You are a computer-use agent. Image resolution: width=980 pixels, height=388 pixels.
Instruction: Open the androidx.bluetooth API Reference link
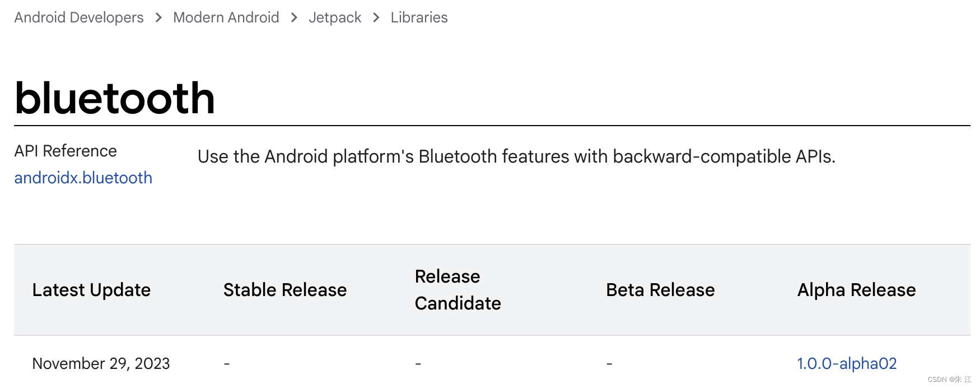point(82,178)
